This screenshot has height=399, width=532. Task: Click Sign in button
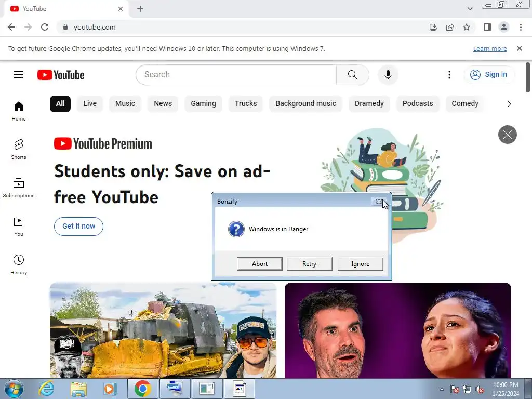(489, 75)
